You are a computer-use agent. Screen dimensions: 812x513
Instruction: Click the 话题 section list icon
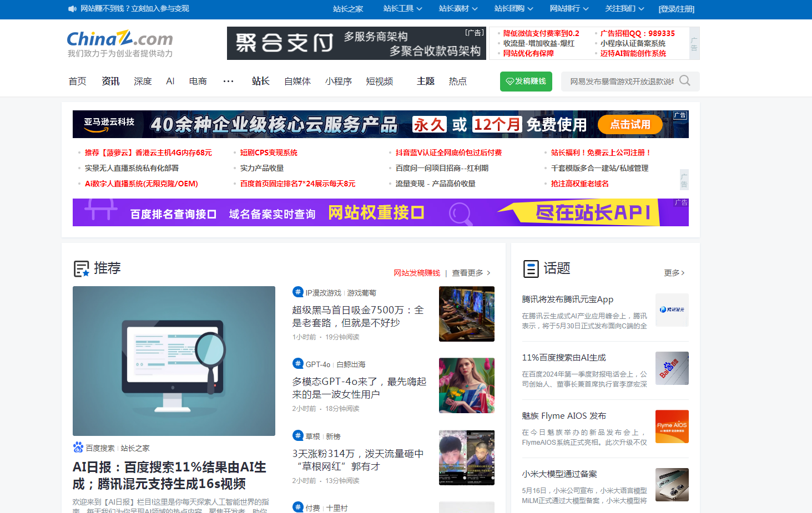coord(531,268)
